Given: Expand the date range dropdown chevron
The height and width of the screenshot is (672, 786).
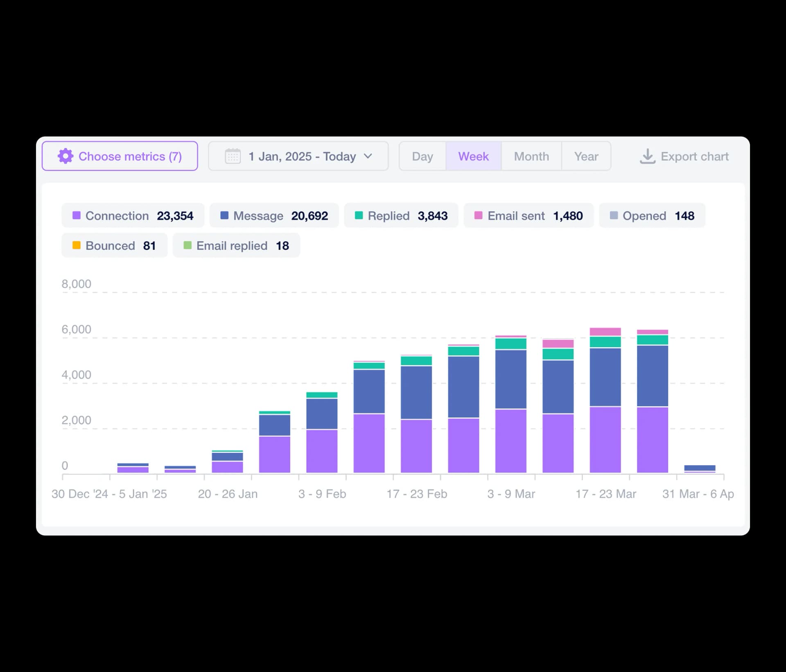Looking at the screenshot, I should [368, 156].
